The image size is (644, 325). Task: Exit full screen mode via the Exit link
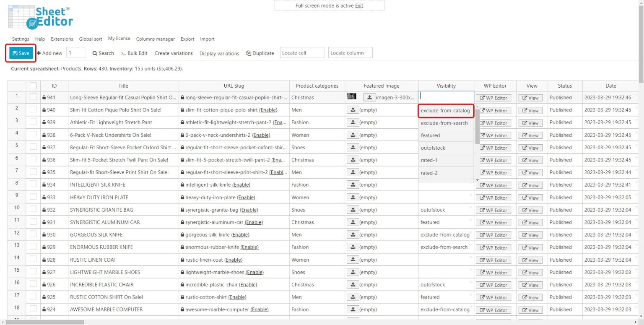coord(358,5)
